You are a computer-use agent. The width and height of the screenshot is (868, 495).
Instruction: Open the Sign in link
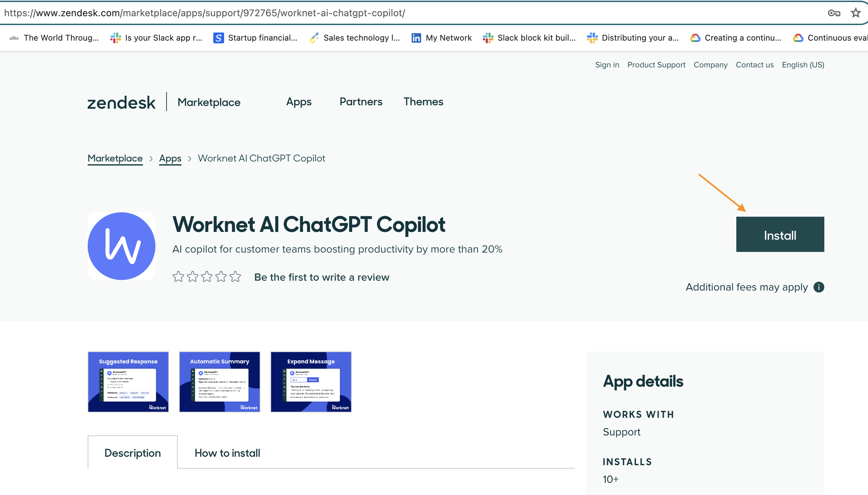[x=607, y=65]
